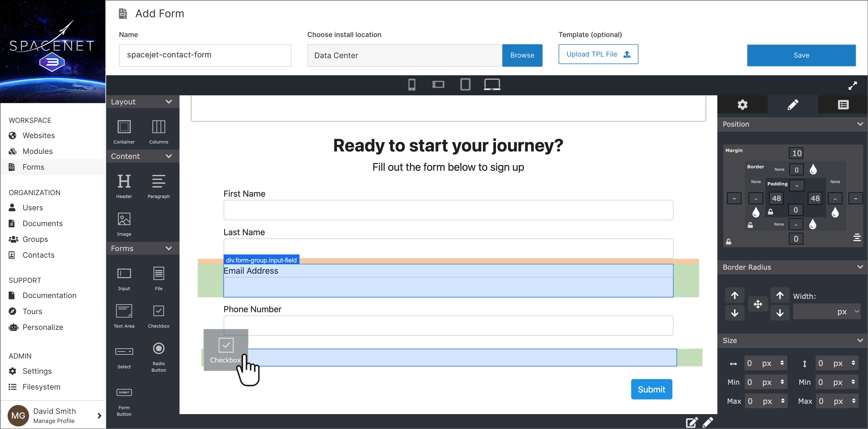Collapse the Position panel section
The image size is (868, 429).
tap(860, 124)
